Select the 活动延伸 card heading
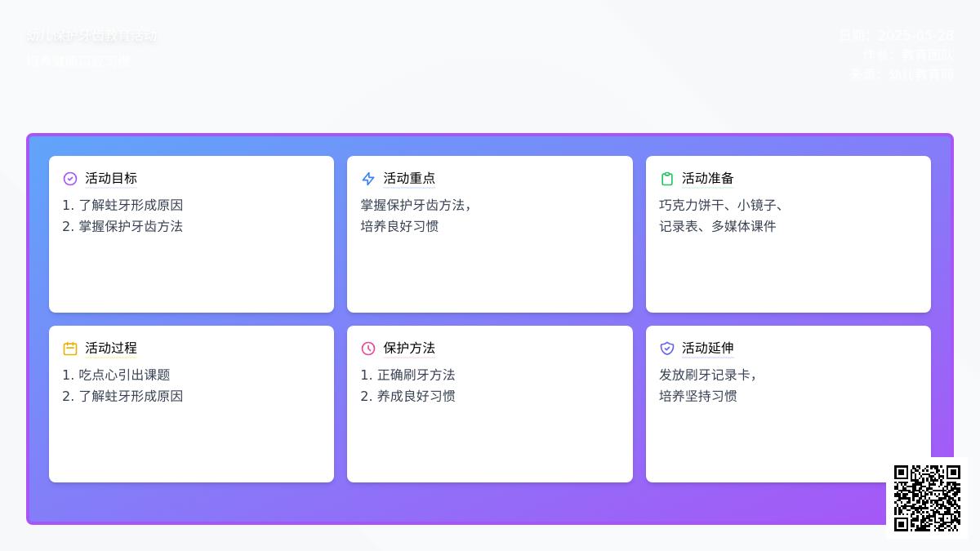The image size is (980, 551). pos(708,349)
